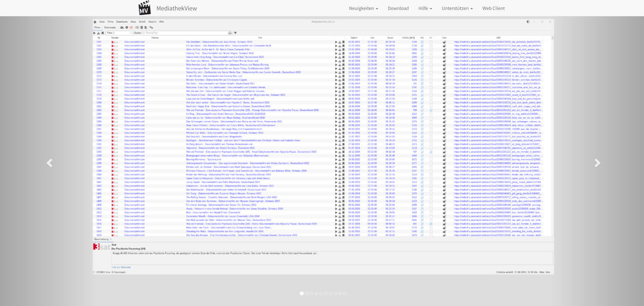Click the dark mode toggle icon in app title bar
The height and width of the screenshot is (306, 644).
pyautogui.click(x=528, y=22)
